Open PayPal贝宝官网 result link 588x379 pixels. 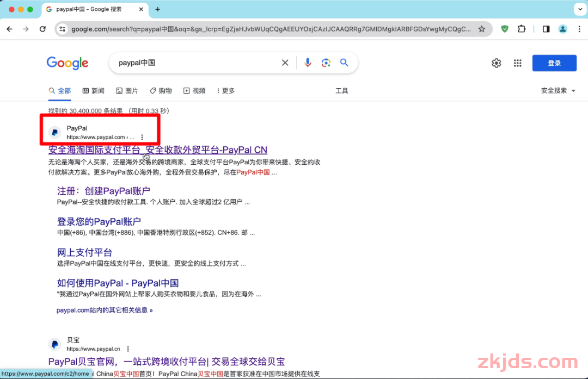tap(167, 362)
